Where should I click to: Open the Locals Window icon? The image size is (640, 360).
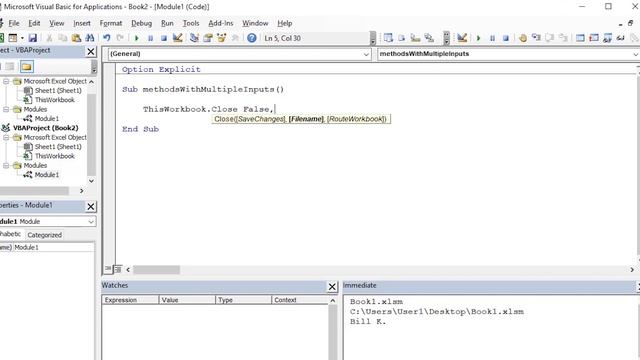(x=580, y=38)
